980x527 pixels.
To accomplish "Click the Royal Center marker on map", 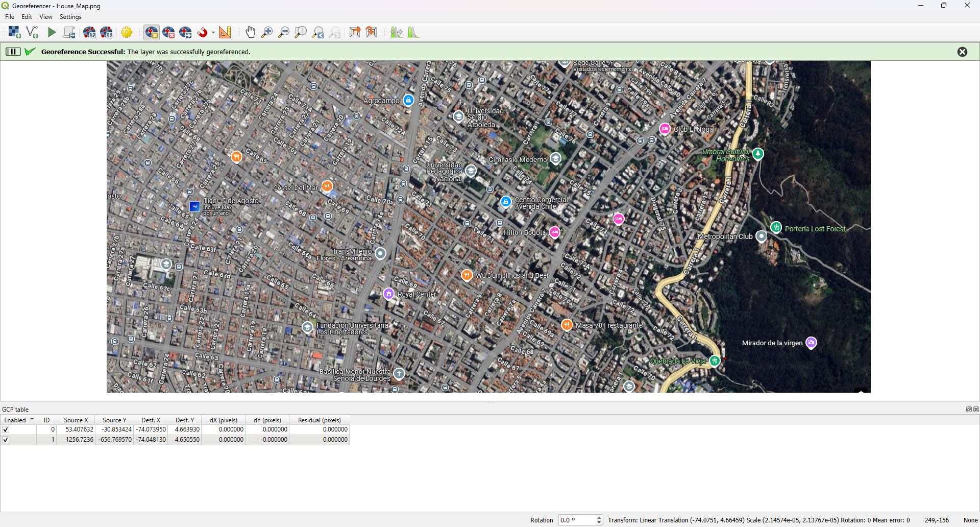I will pyautogui.click(x=389, y=294).
